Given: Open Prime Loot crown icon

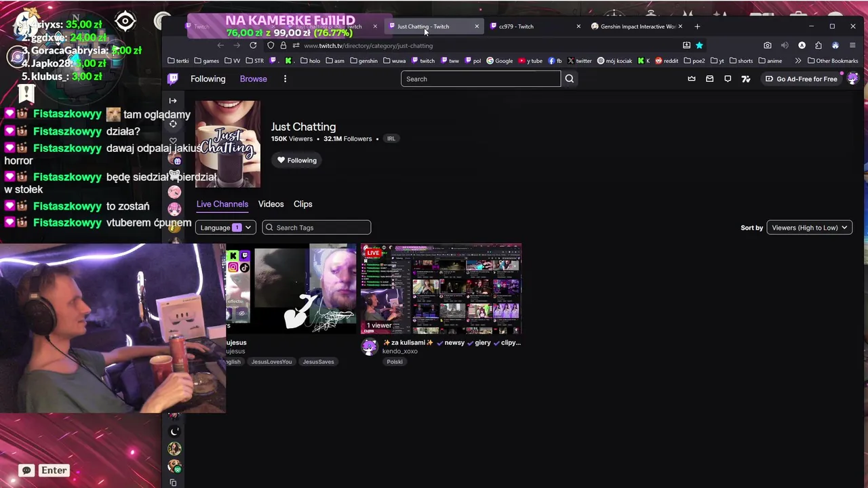Looking at the screenshot, I should pos(692,79).
